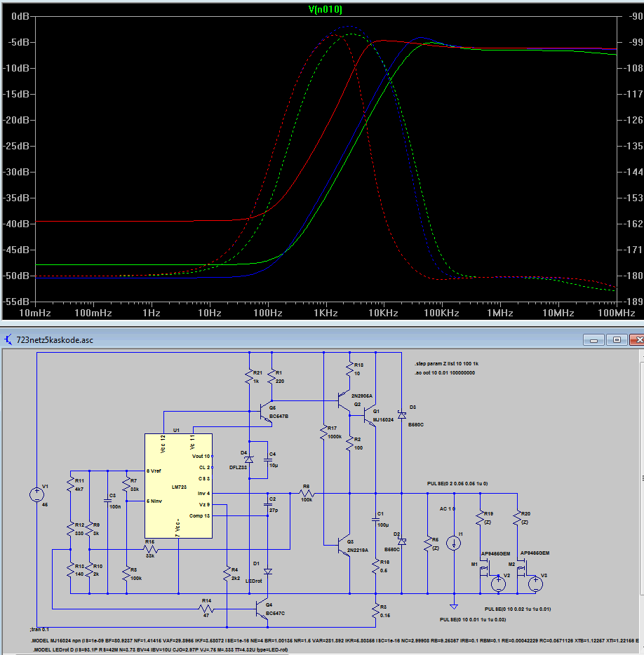This screenshot has width=644, height=655.
Task: Select transistor Q2 2N2905A symbol
Action: tap(344, 401)
